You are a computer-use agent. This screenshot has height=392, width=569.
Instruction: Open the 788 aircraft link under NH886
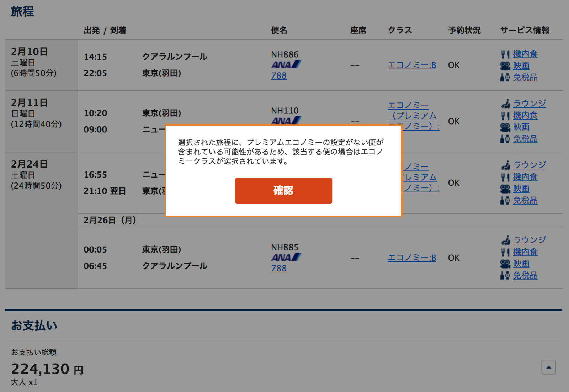tap(279, 76)
